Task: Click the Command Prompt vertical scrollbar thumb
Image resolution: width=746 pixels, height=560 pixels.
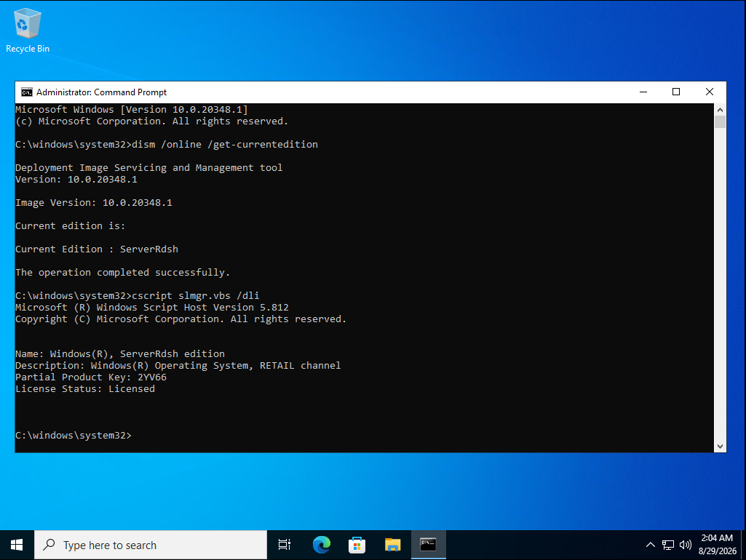Action: [720, 121]
